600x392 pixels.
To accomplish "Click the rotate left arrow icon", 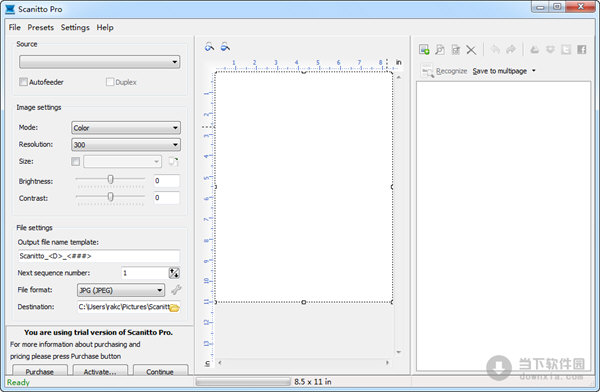I will pos(495,49).
